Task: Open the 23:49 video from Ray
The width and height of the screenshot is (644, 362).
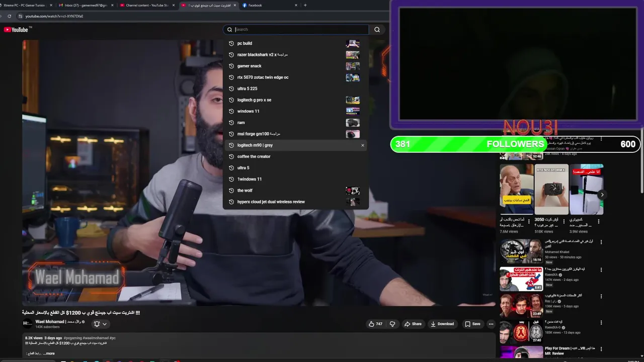Action: coord(521,305)
